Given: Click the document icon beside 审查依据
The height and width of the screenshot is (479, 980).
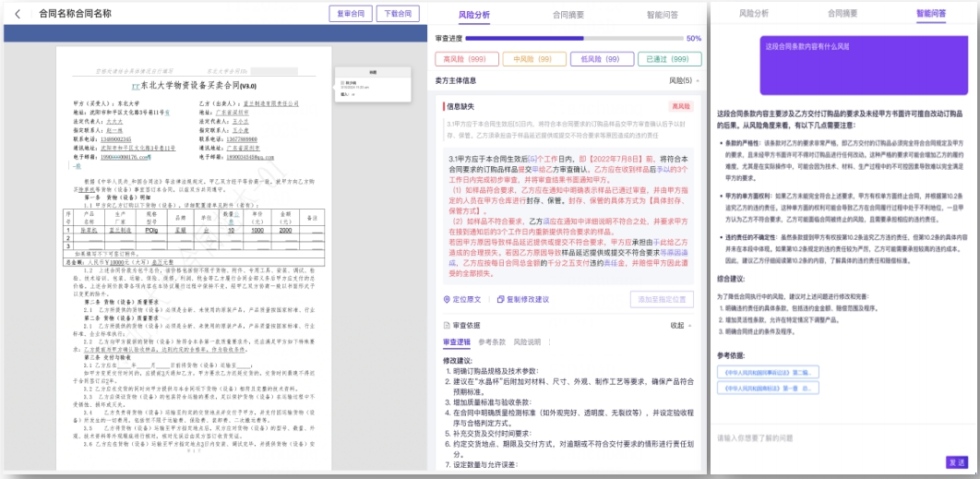Looking at the screenshot, I should click(447, 325).
